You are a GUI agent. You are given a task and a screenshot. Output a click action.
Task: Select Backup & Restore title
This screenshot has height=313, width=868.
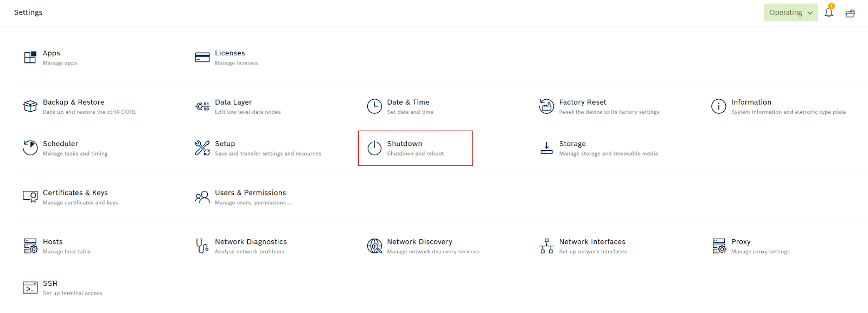pos(74,102)
